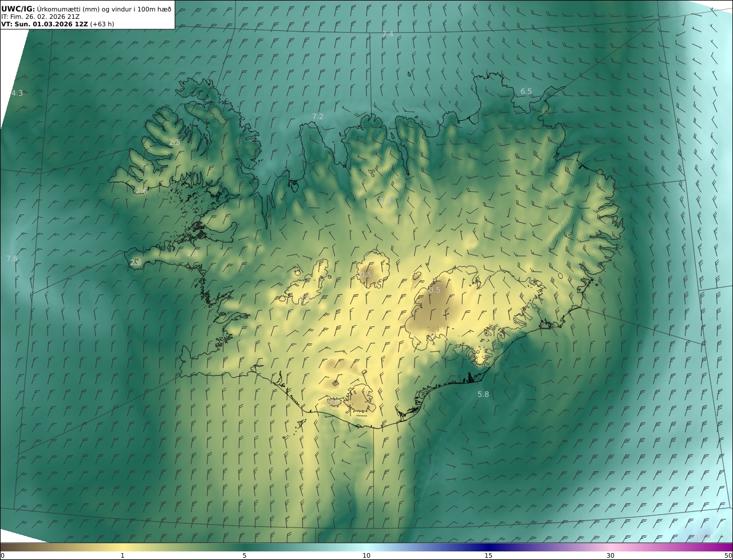
Task: Click the "7.2" value off the north coast
Action: [317, 116]
